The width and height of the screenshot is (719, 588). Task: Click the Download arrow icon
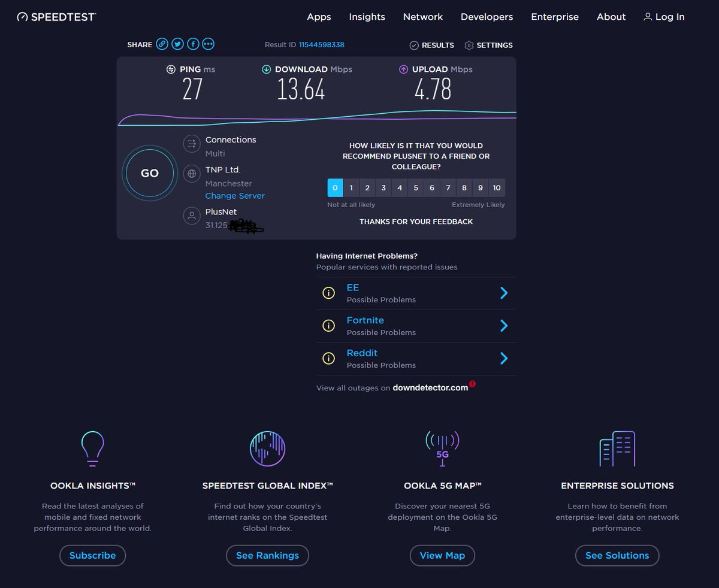point(267,69)
